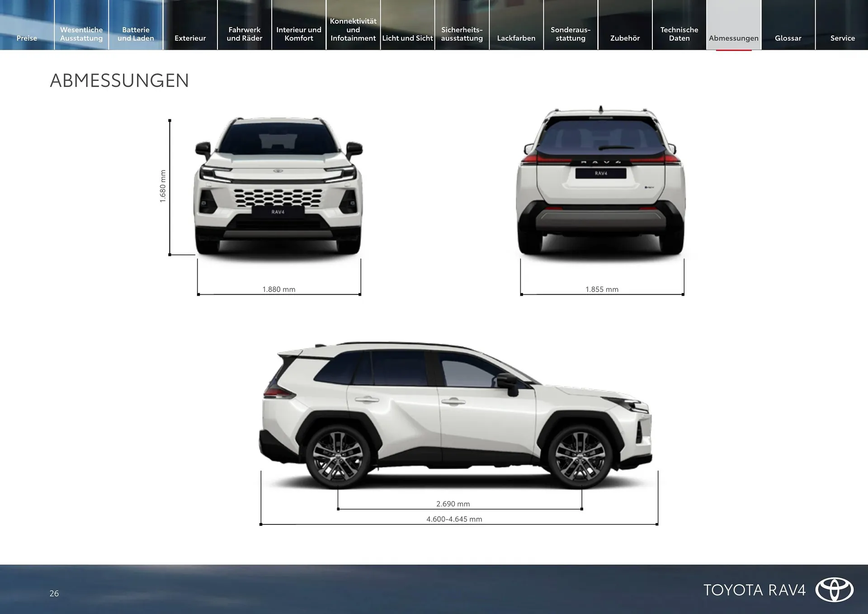
Task: Open the Sonderausstattung tab
Action: pos(570,34)
